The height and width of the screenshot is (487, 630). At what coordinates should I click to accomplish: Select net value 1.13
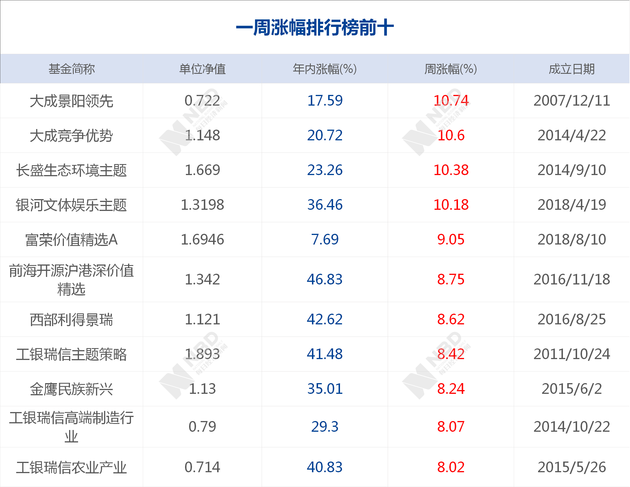tap(202, 389)
